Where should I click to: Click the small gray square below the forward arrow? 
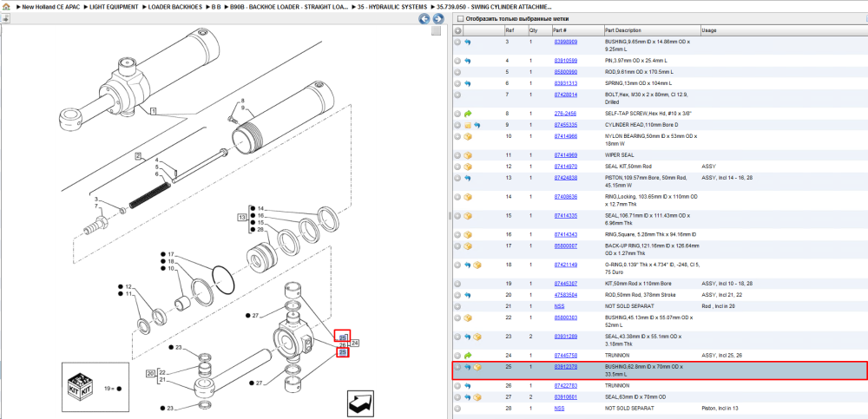point(437,31)
